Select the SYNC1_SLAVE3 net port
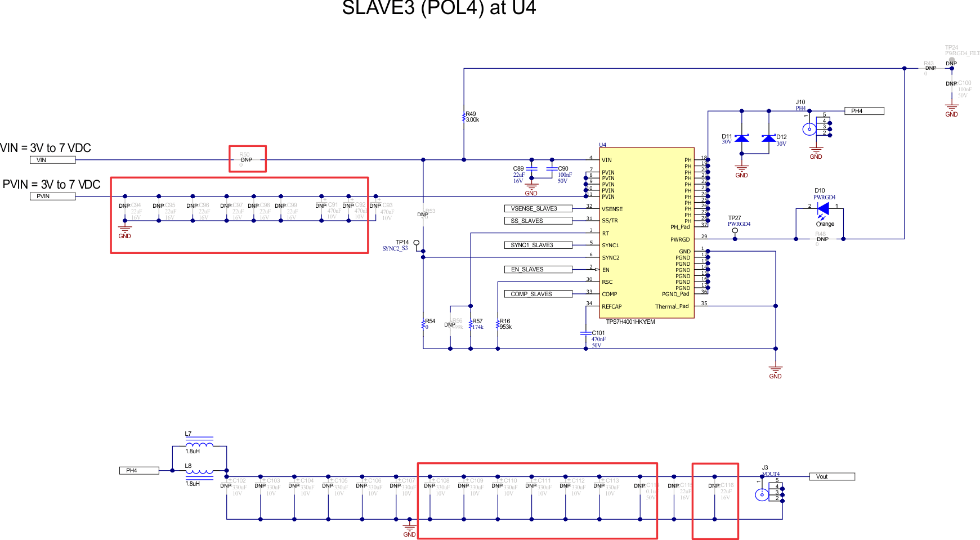 tap(538, 246)
